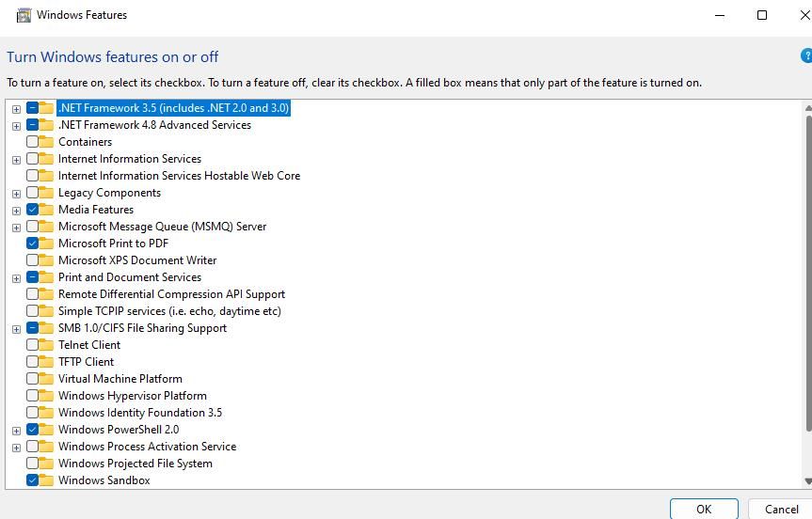Enable Microsoft XPS Document Writer checkbox
The image size is (812, 519).
pyautogui.click(x=32, y=260)
